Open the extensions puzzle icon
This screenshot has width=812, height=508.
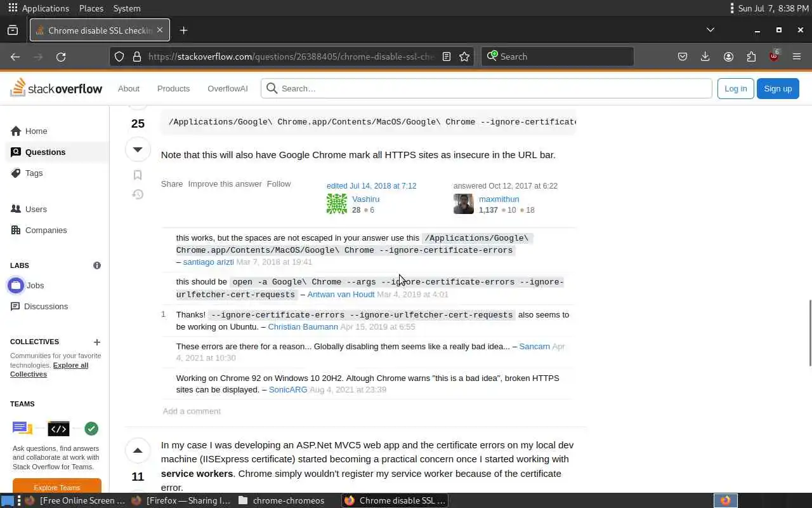[751, 57]
